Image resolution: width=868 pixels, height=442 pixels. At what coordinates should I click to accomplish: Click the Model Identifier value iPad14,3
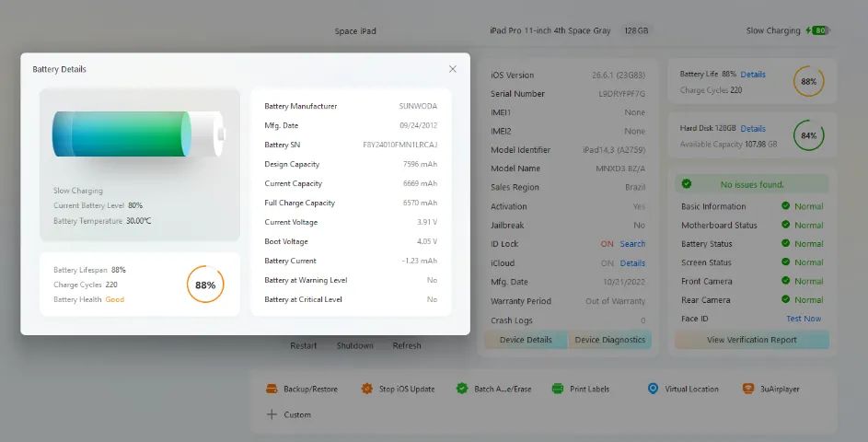614,149
